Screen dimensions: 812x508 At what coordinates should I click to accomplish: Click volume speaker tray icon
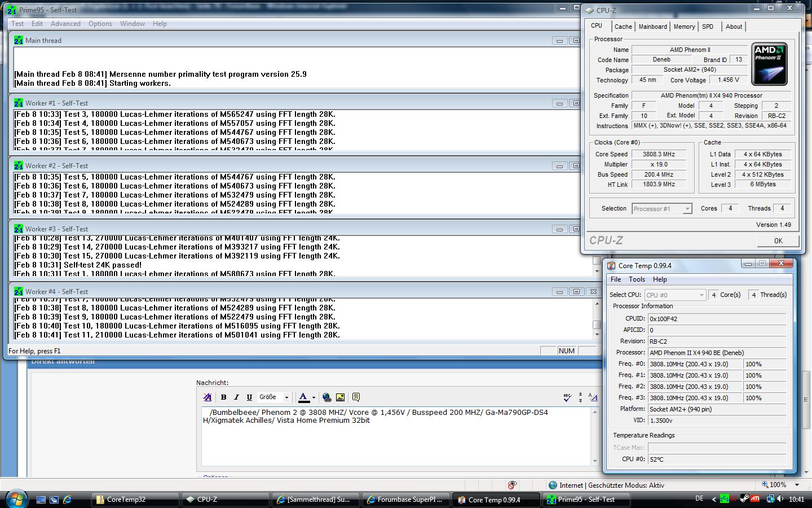pos(780,499)
